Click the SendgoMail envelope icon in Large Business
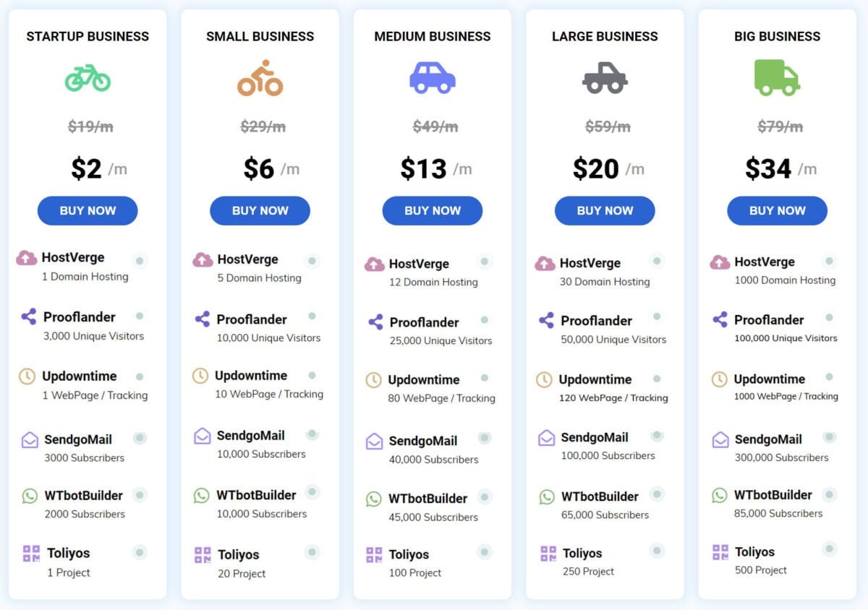The height and width of the screenshot is (610, 868). pos(548,437)
